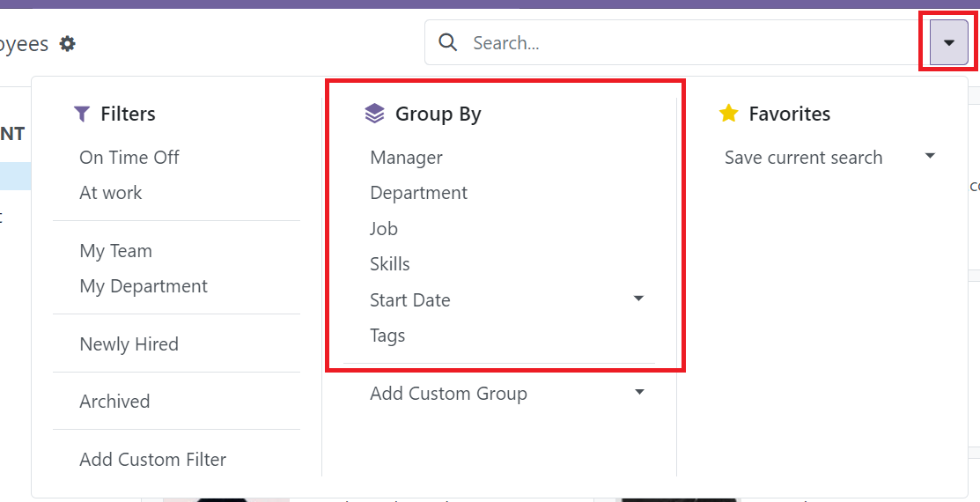Enable the At work filter
Image resolution: width=980 pixels, height=502 pixels.
click(x=111, y=193)
